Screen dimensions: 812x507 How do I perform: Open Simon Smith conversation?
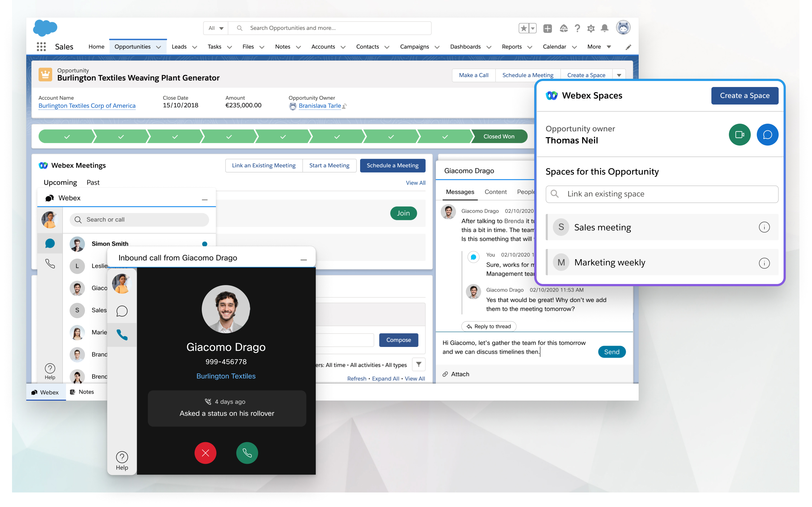pyautogui.click(x=139, y=244)
